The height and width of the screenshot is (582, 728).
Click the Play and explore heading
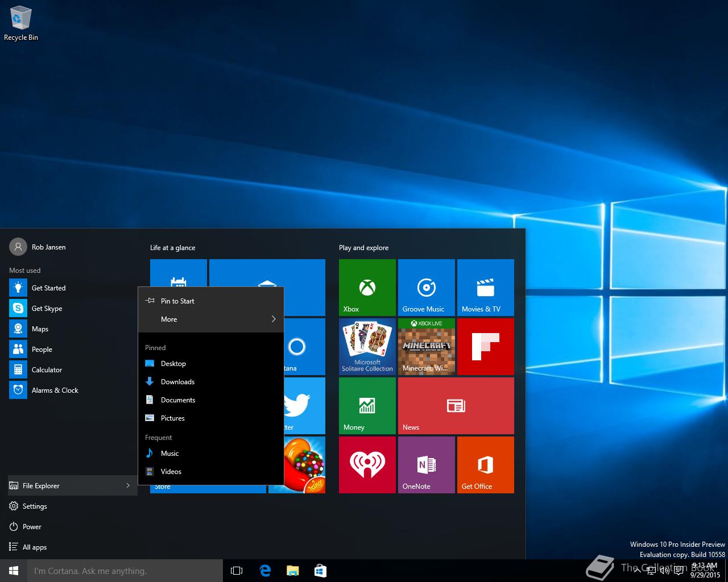364,248
